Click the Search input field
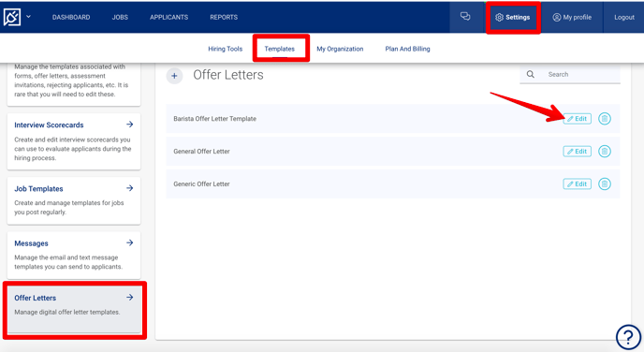This screenshot has height=352, width=644. (570, 74)
